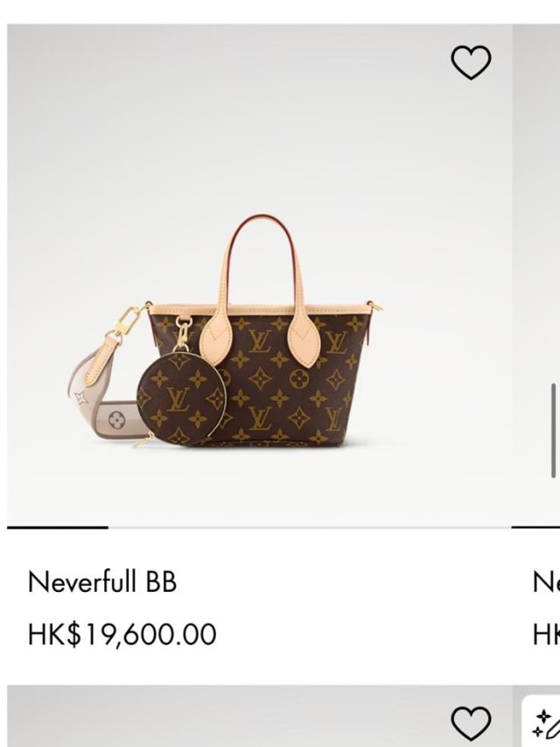Screen dimensions: 560x747
Task: Tap the cut-off HK price of adjacent product
Action: tap(546, 634)
